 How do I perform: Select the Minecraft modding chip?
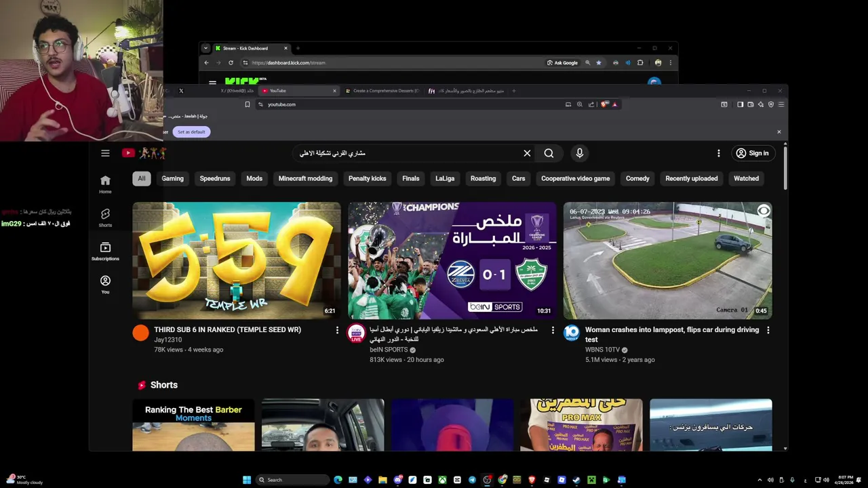point(305,178)
